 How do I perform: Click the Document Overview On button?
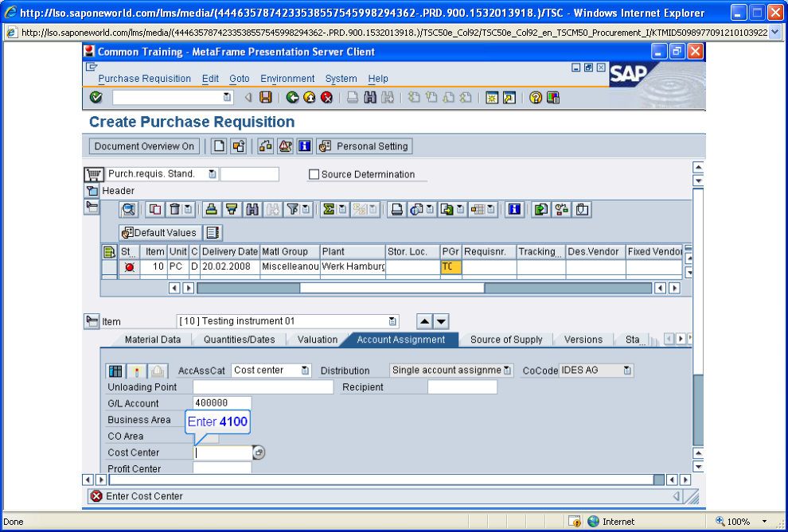coord(144,146)
